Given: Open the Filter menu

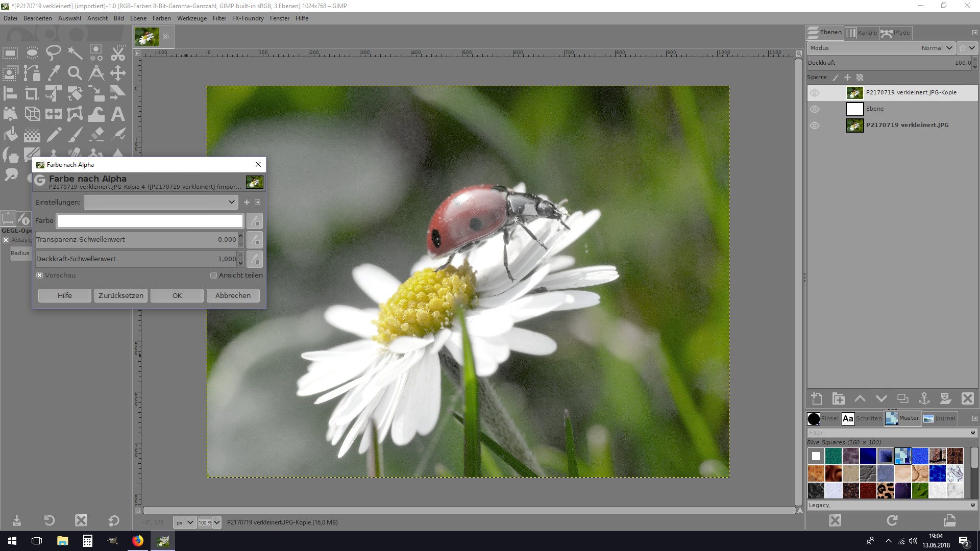Looking at the screenshot, I should pos(219,18).
